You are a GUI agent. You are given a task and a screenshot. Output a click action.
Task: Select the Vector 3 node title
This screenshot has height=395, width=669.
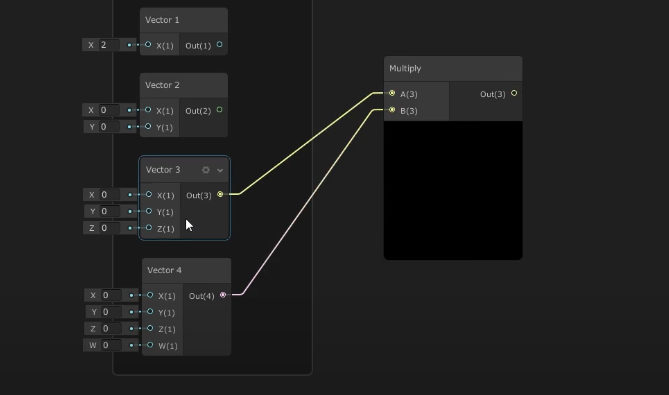(163, 170)
